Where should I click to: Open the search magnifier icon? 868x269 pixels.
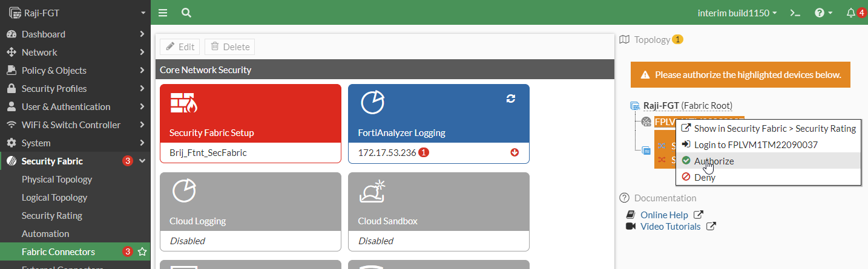(x=186, y=13)
